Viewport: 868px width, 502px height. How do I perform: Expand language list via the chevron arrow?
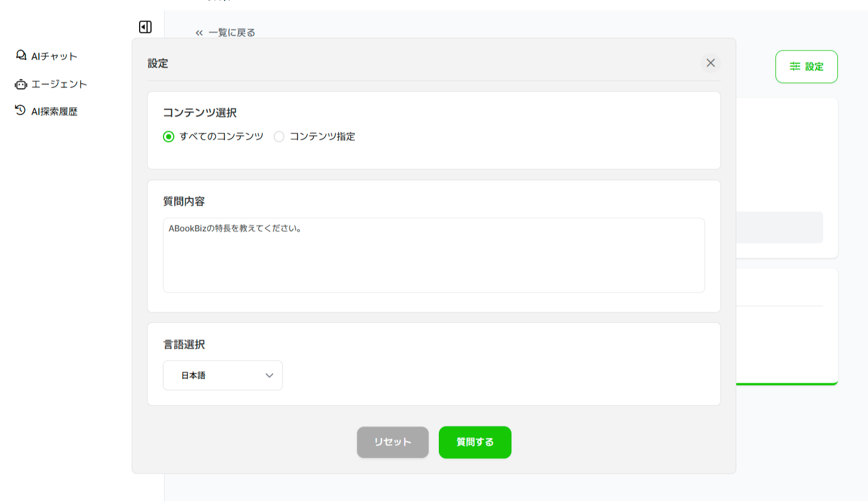269,375
